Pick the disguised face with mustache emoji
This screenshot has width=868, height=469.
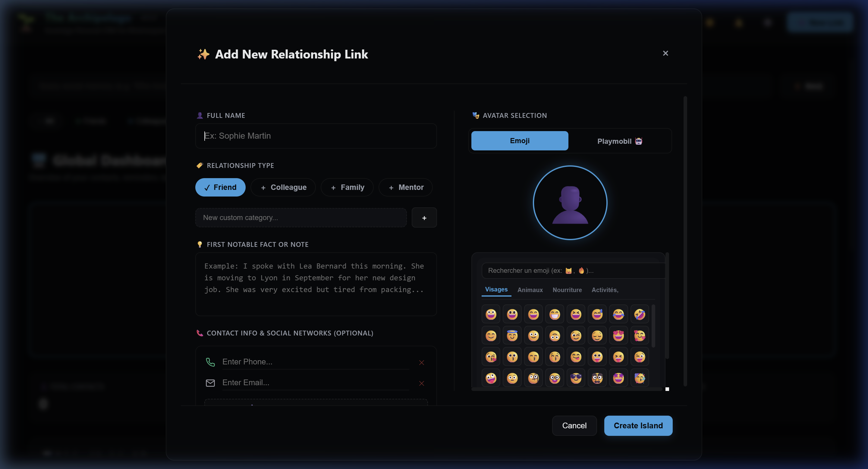pyautogui.click(x=597, y=378)
